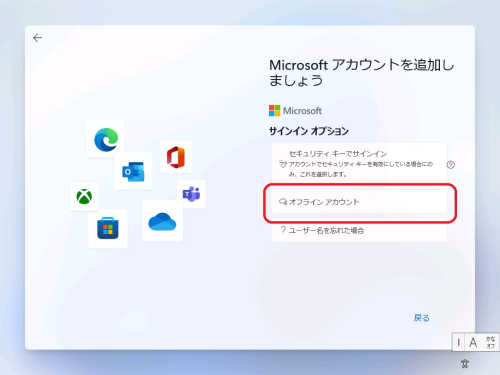Go back using the top-left arrow
Viewport: 500px width, 375px height.
pyautogui.click(x=38, y=38)
